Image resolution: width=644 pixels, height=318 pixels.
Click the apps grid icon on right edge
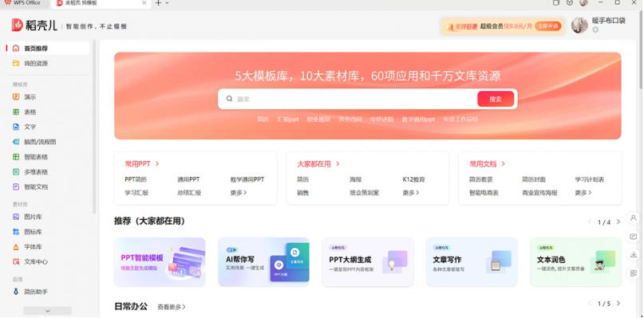coord(633,273)
